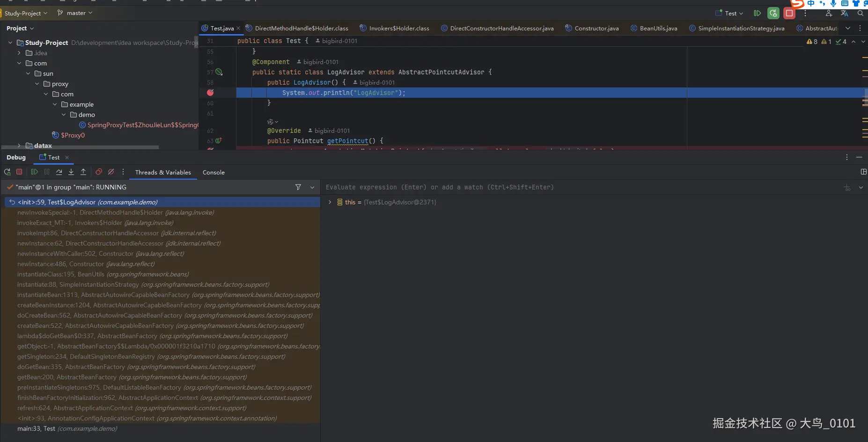Show the hidden editor tabs list

click(848, 28)
